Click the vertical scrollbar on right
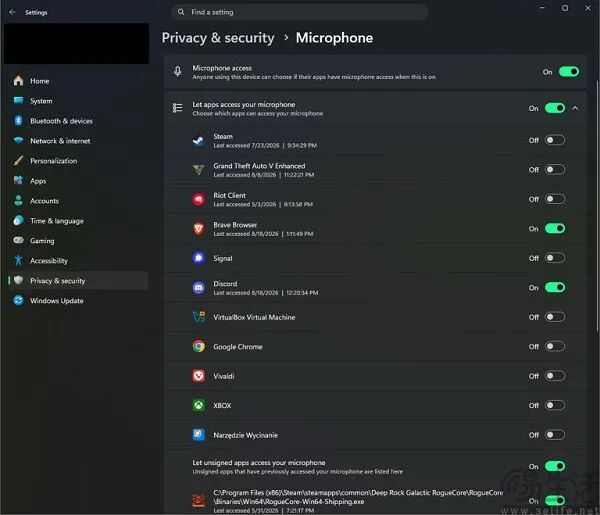600x515 pixels. [597, 207]
